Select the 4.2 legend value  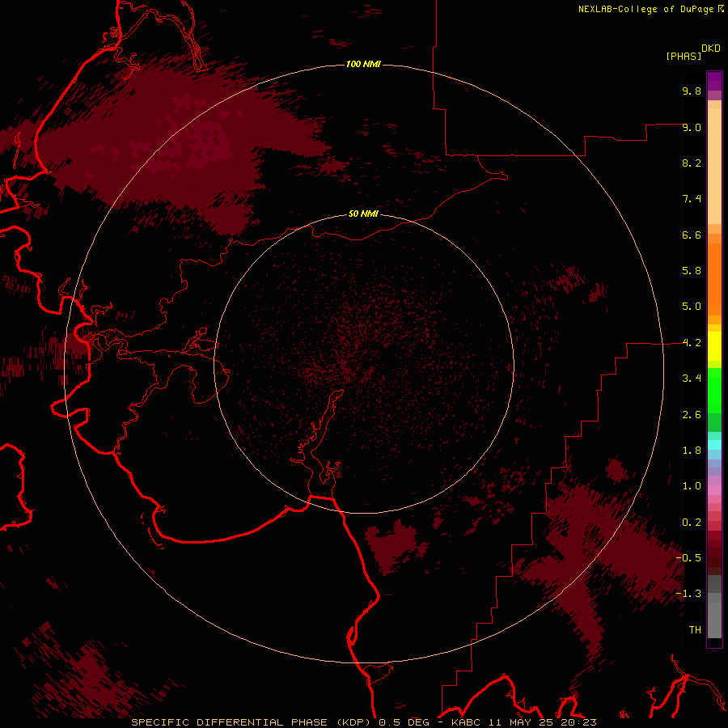click(x=692, y=343)
